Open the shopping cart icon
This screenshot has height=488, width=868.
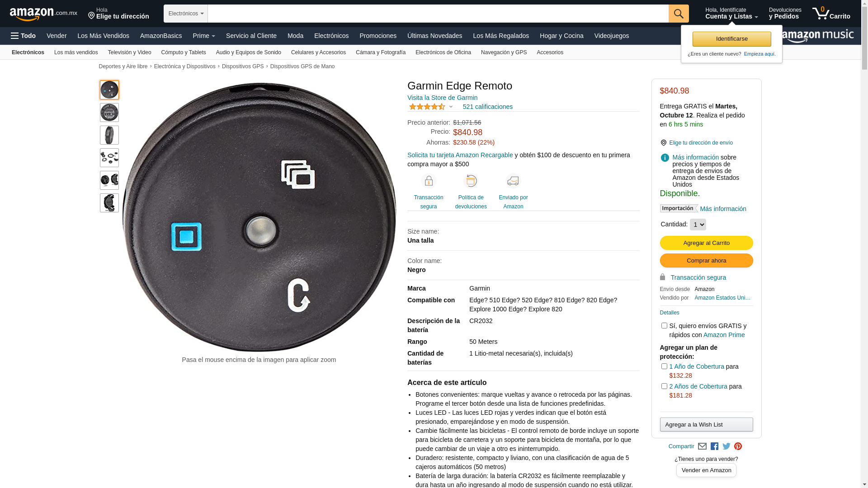(x=831, y=14)
